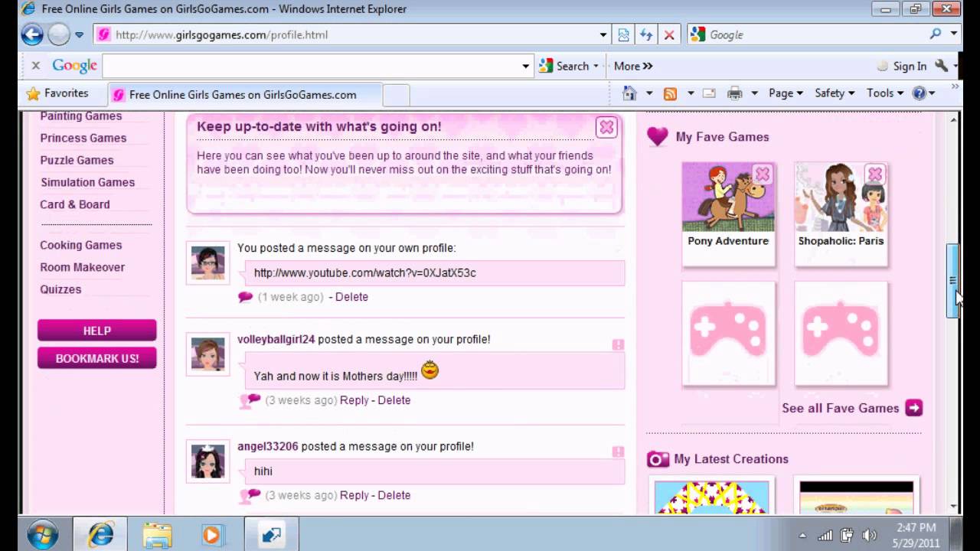Click the Google toolbar search input
The image size is (980, 551).
[311, 67]
